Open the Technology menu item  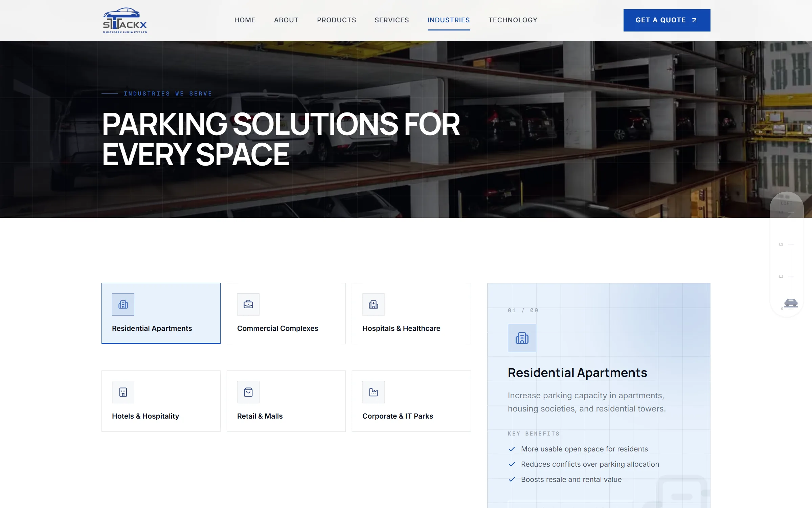513,20
